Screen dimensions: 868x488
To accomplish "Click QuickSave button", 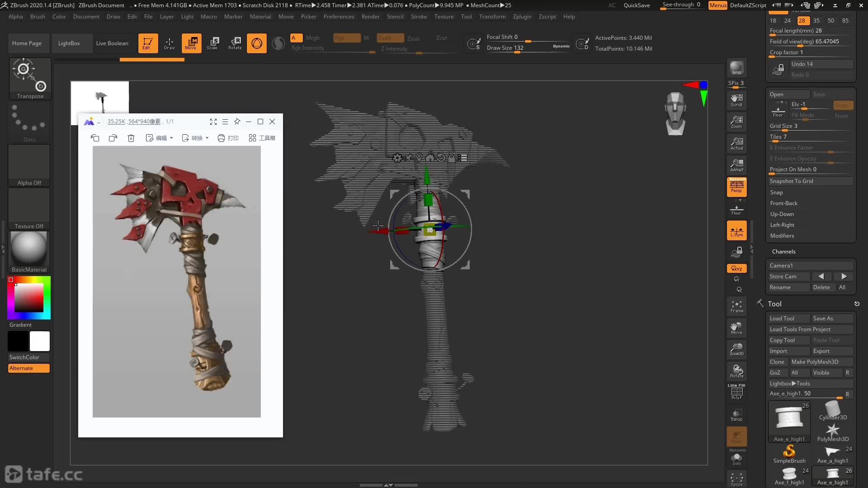I will [x=637, y=5].
